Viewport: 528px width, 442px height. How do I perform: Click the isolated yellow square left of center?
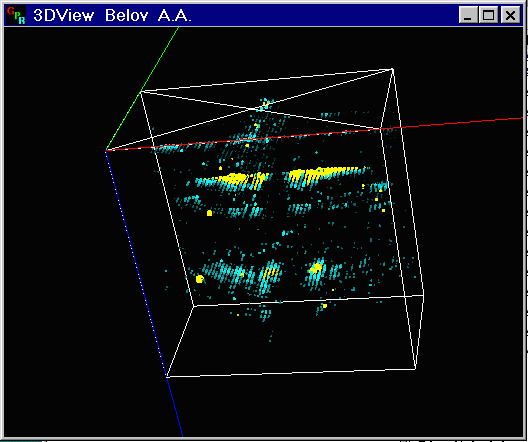tap(209, 213)
